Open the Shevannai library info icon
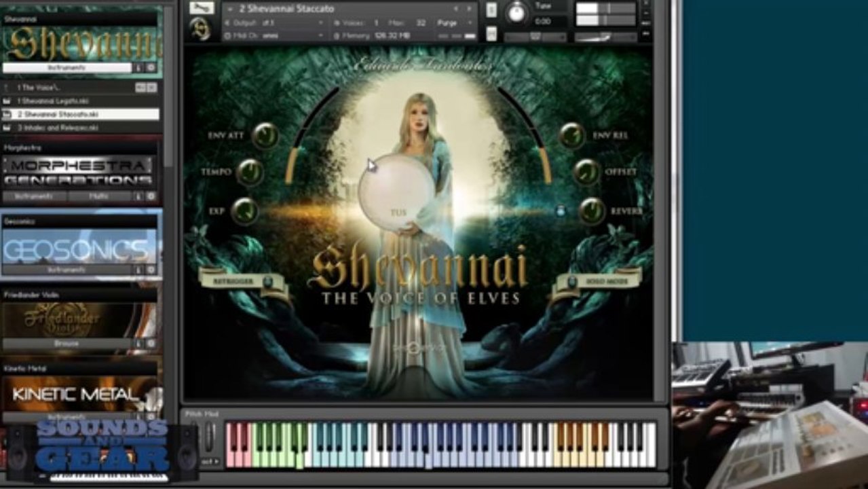The image size is (868, 489). click(x=138, y=68)
